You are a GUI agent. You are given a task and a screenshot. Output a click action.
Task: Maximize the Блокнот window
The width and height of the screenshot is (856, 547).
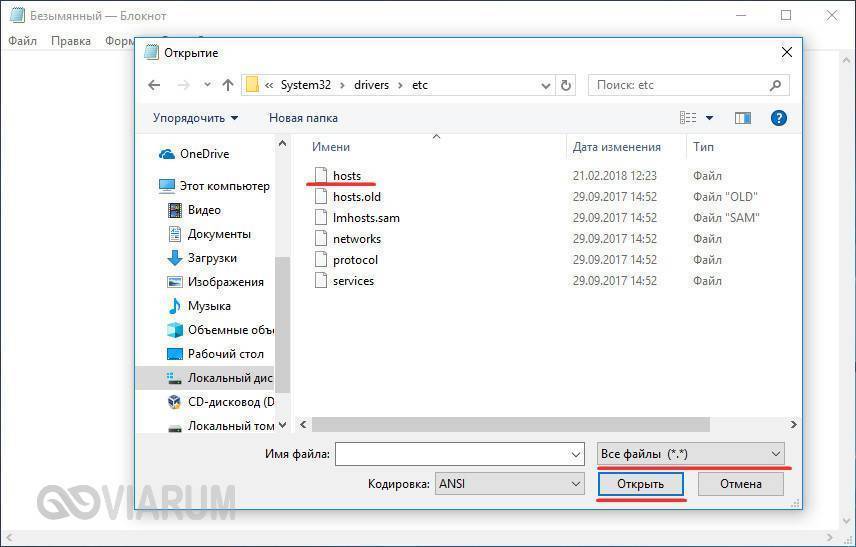tap(786, 15)
